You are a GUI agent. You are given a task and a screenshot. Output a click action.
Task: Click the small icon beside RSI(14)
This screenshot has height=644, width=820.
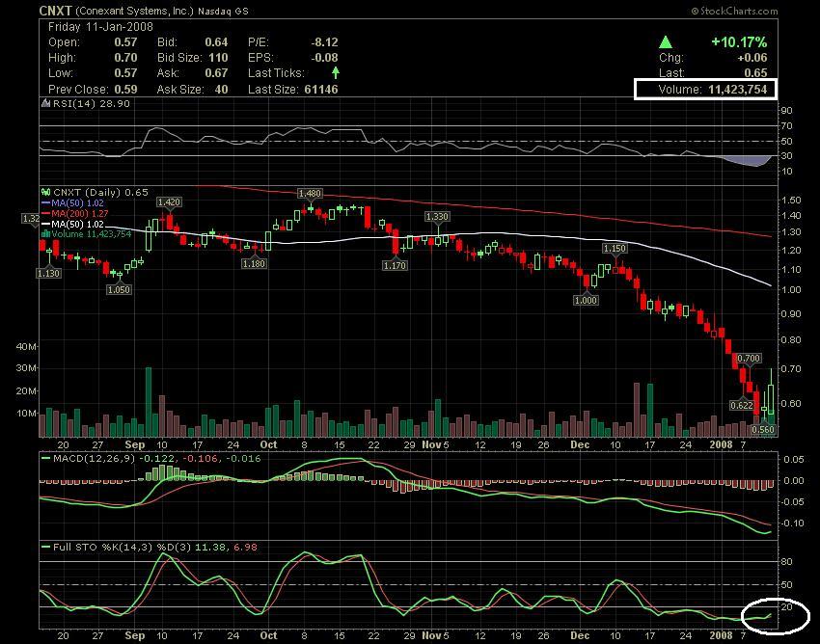click(x=46, y=103)
